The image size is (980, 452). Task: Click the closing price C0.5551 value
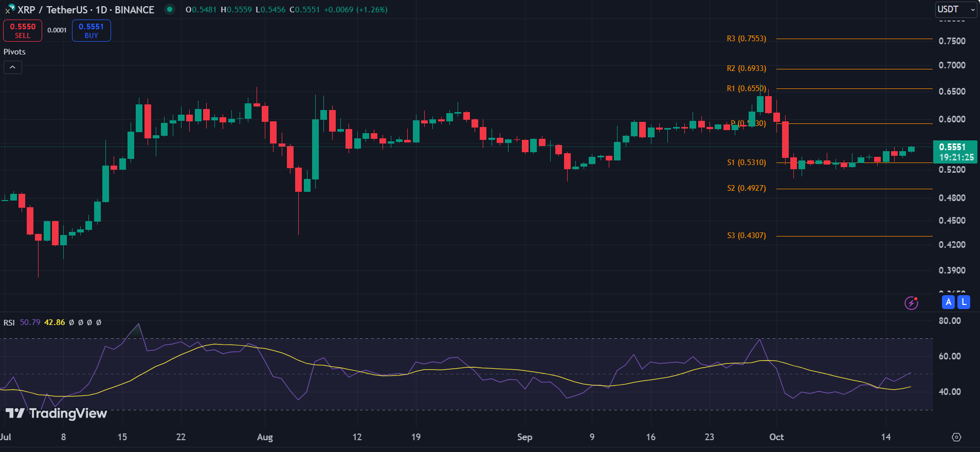pos(304,10)
